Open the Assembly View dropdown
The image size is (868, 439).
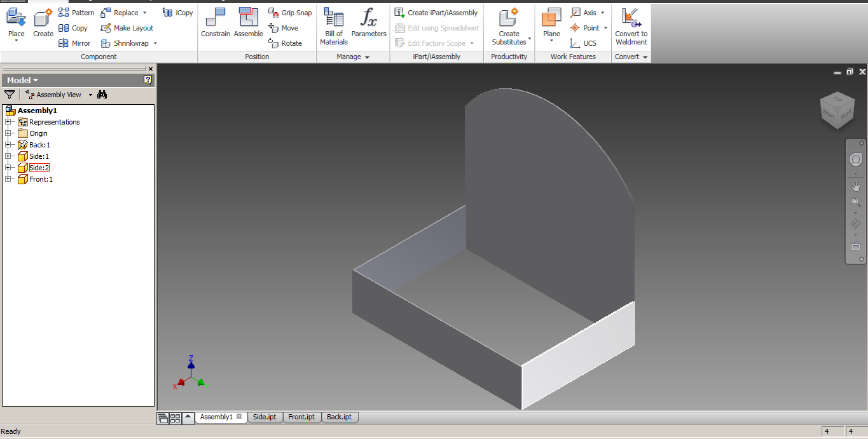[90, 95]
